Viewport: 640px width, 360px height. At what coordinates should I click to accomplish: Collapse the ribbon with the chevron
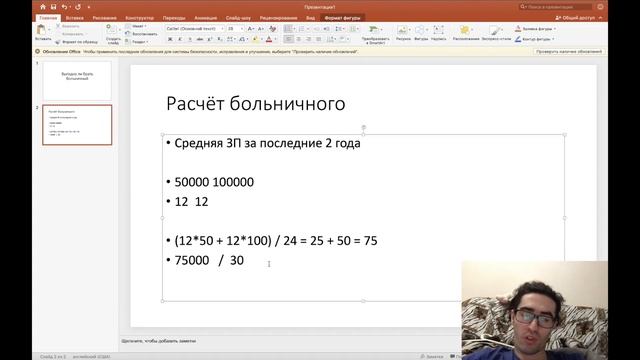[x=600, y=18]
